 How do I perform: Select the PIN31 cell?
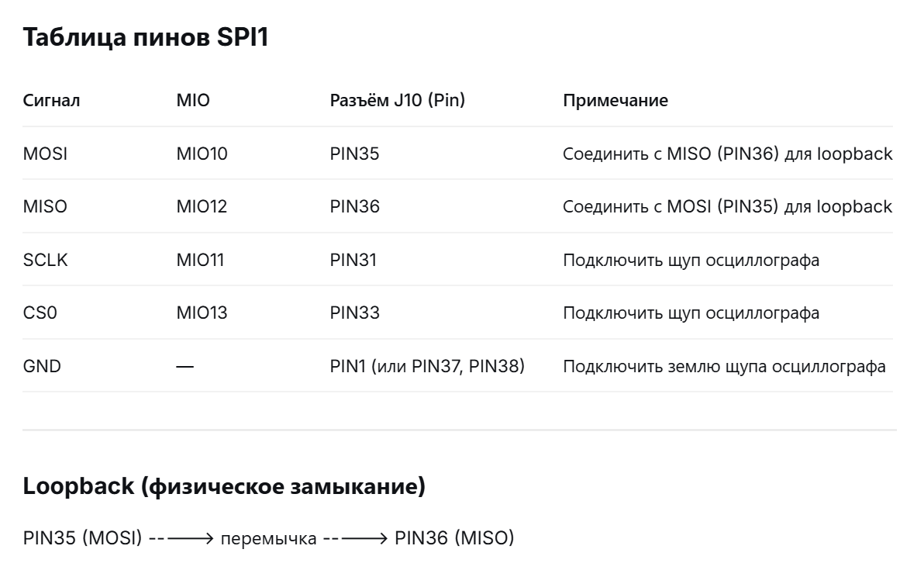pyautogui.click(x=353, y=260)
